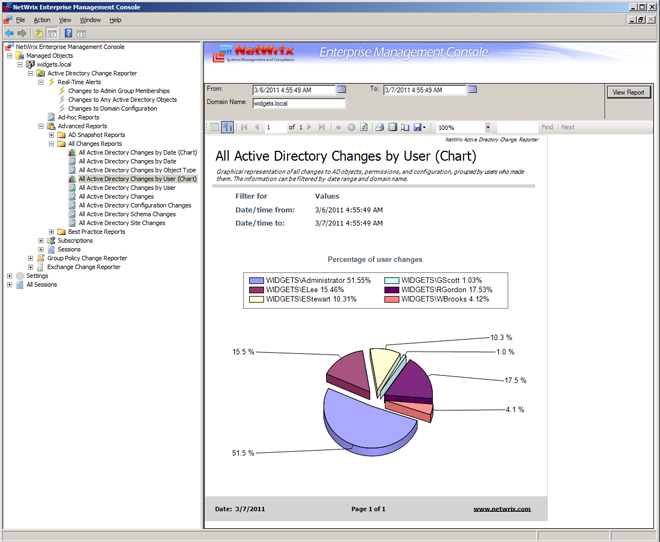Screen dimensions: 660x542
Task: Go to previous report page
Action: pos(257,127)
